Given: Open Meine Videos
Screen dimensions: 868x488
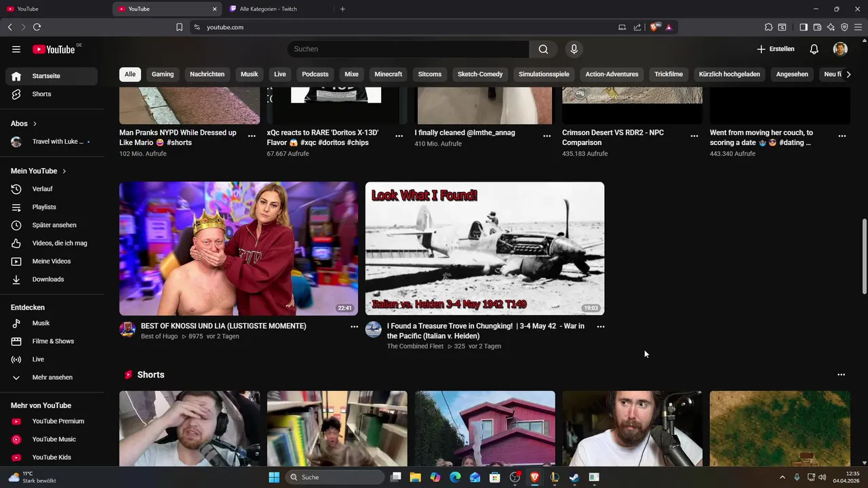Looking at the screenshot, I should 51,261.
